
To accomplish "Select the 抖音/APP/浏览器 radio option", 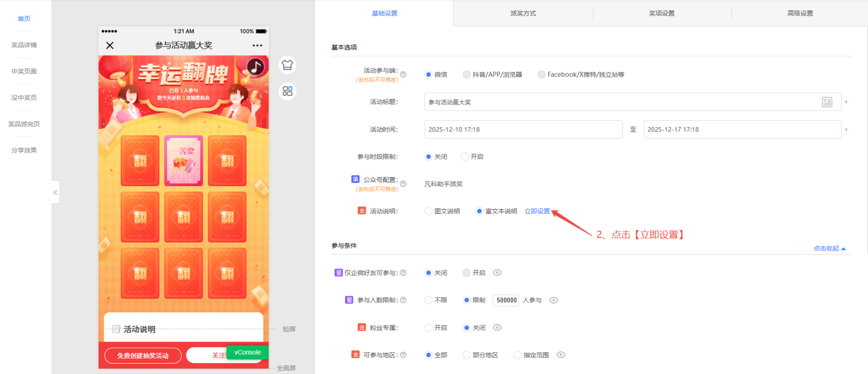I will pos(466,75).
